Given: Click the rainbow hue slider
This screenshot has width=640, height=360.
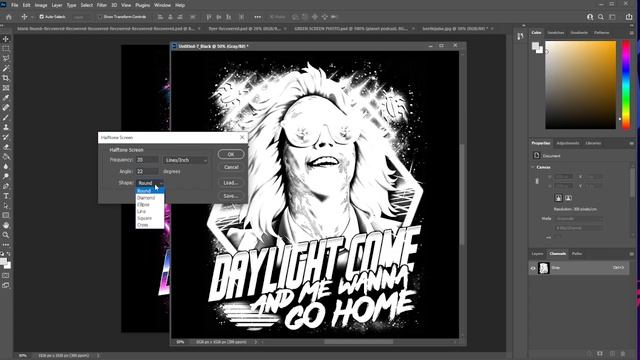Looking at the screenshot, I should pyautogui.click(x=626, y=85).
